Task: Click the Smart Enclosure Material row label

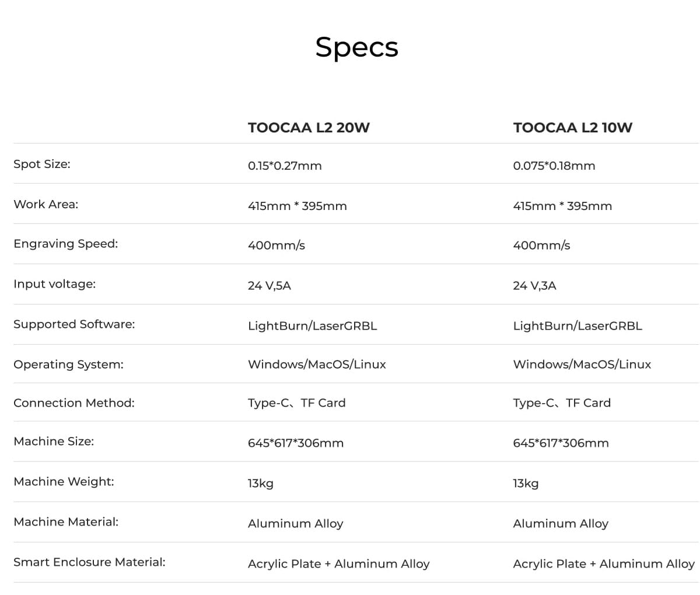Action: pyautogui.click(x=89, y=562)
